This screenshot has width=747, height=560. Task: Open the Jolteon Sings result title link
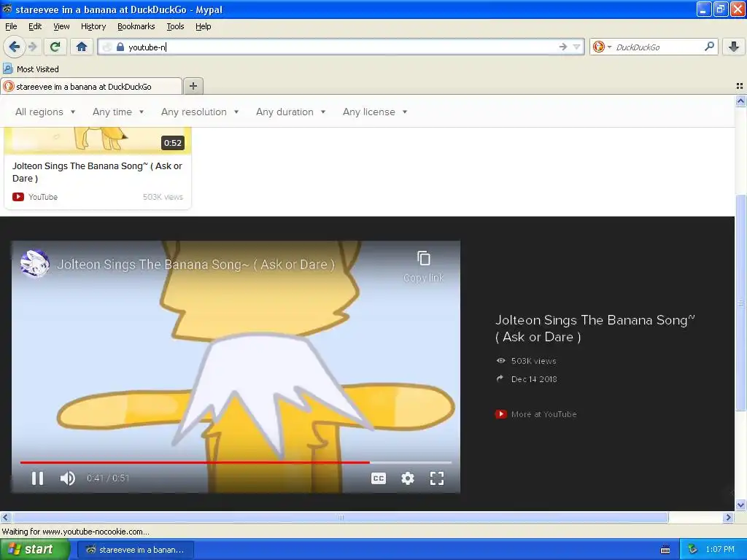[x=97, y=172]
